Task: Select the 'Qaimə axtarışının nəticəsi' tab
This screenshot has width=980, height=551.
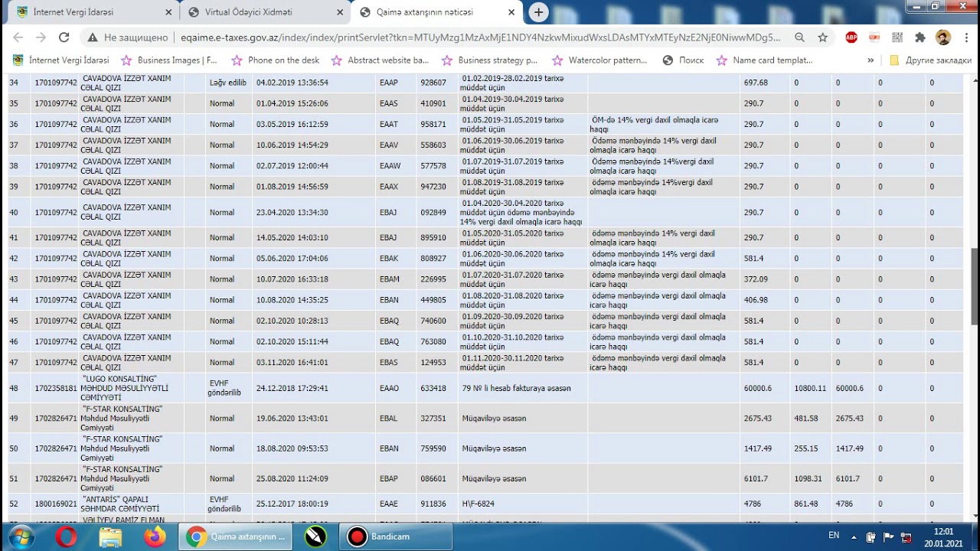Action: (x=436, y=12)
